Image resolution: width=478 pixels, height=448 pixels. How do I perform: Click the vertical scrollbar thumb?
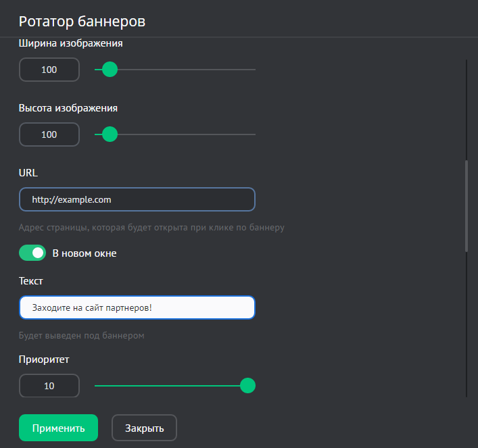point(467,206)
